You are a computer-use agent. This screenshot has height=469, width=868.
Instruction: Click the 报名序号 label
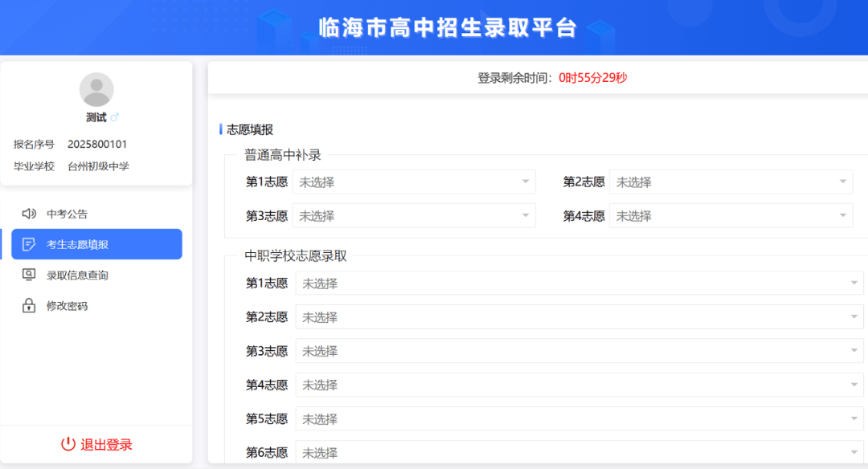pyautogui.click(x=34, y=145)
